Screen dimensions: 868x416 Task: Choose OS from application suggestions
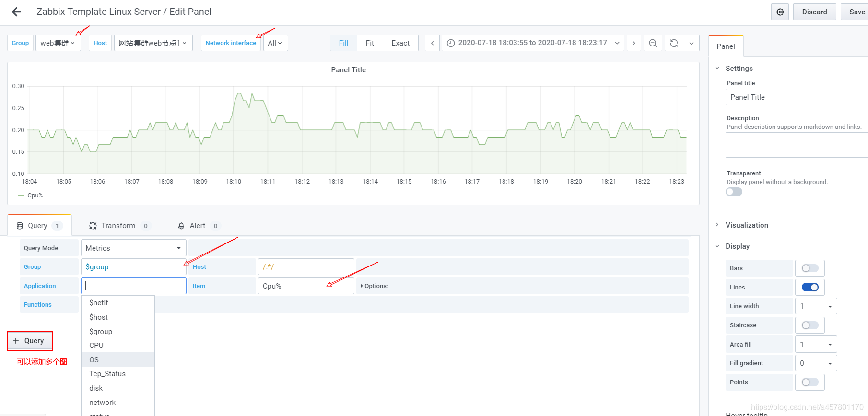[x=118, y=360]
